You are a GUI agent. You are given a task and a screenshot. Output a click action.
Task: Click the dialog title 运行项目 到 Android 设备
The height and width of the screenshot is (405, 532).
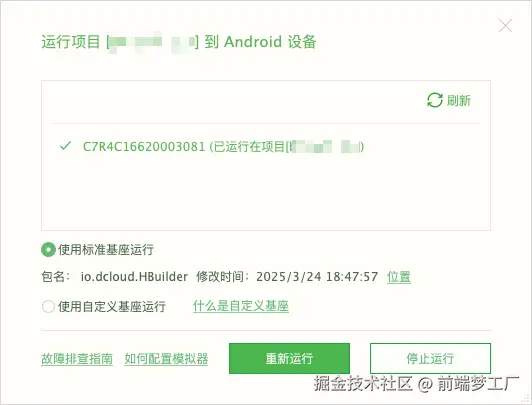point(179,42)
